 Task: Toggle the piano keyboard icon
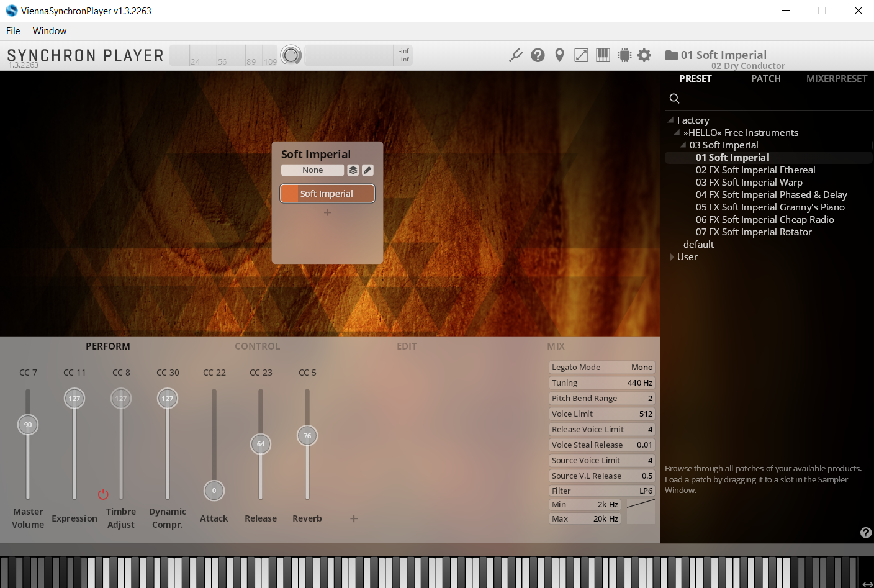(x=603, y=55)
